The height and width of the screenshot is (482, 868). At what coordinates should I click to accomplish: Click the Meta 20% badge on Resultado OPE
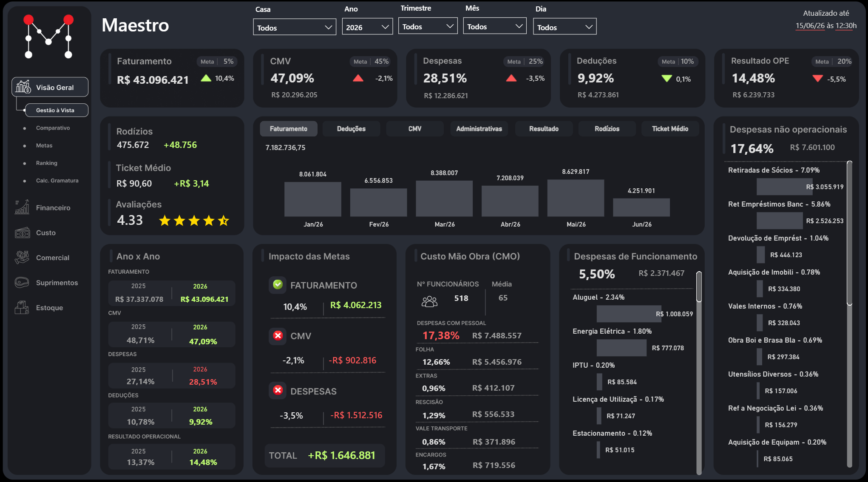pyautogui.click(x=832, y=62)
